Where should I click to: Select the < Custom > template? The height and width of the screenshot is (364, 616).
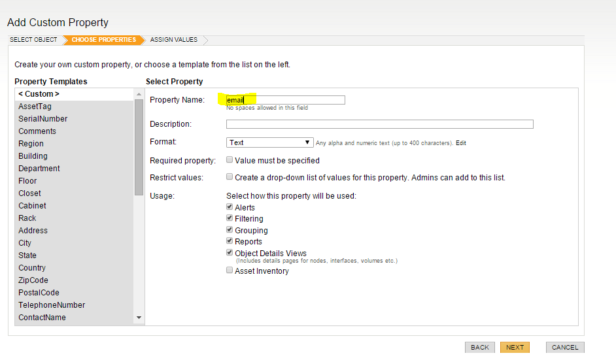(75, 94)
